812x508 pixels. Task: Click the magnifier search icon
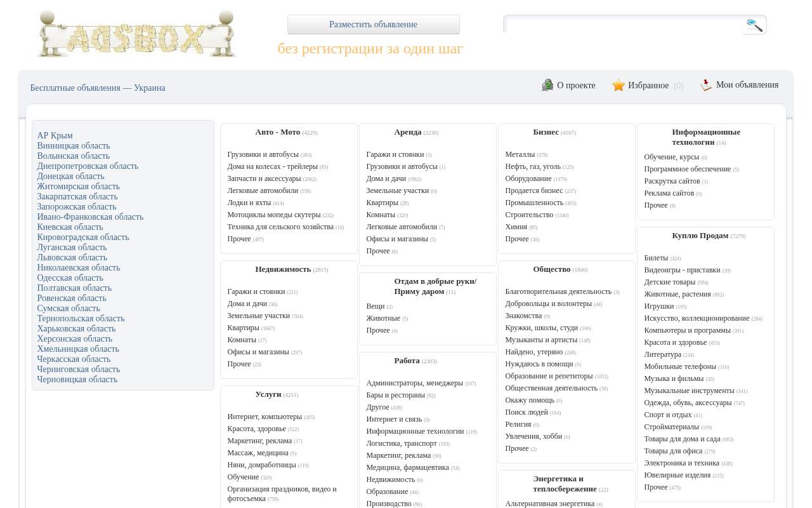[754, 25]
